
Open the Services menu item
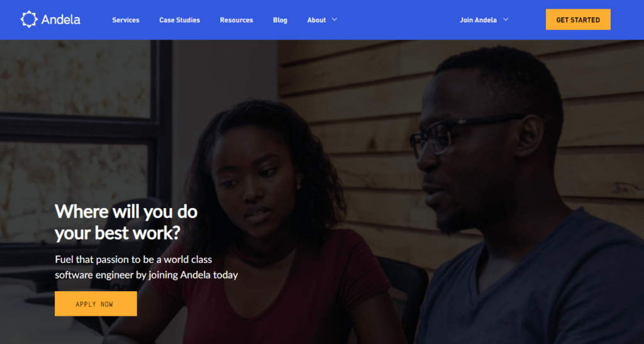coord(126,20)
